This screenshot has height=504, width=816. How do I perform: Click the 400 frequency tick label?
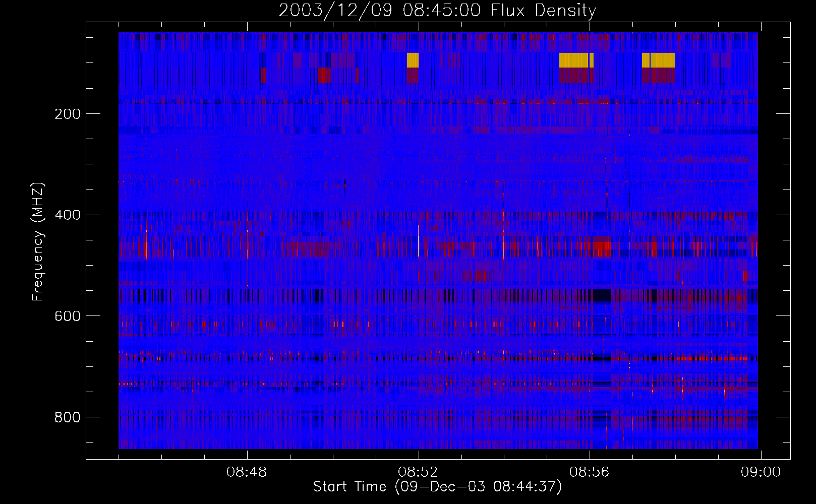[x=68, y=215]
